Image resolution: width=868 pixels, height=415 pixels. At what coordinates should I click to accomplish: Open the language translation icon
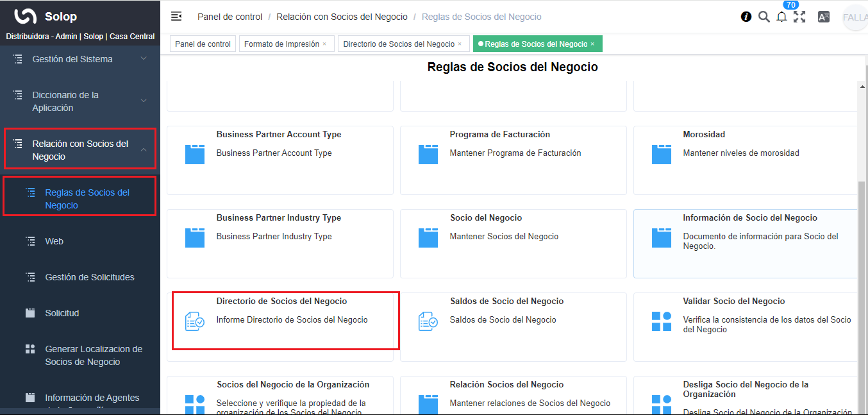(824, 16)
